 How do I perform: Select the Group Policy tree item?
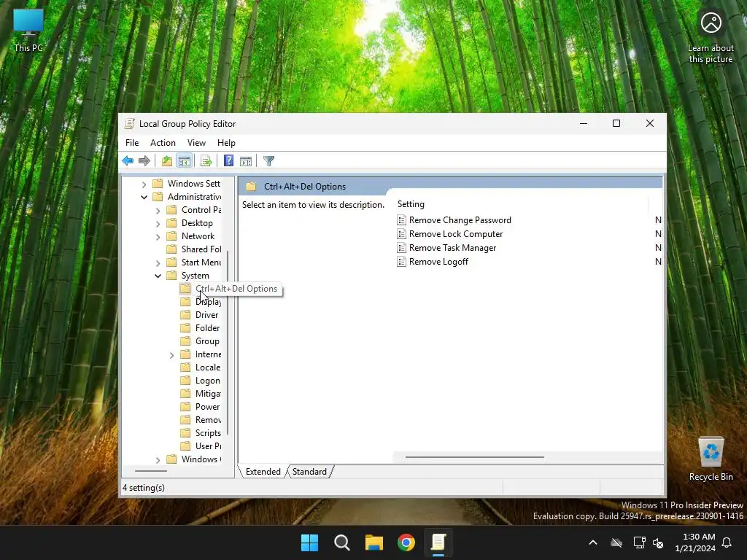click(x=207, y=341)
